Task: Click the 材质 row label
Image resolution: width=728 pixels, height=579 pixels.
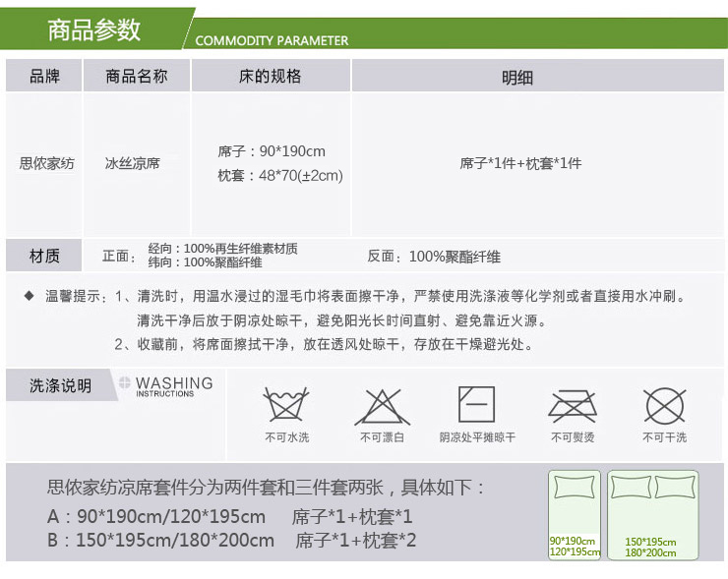Action: (44, 256)
